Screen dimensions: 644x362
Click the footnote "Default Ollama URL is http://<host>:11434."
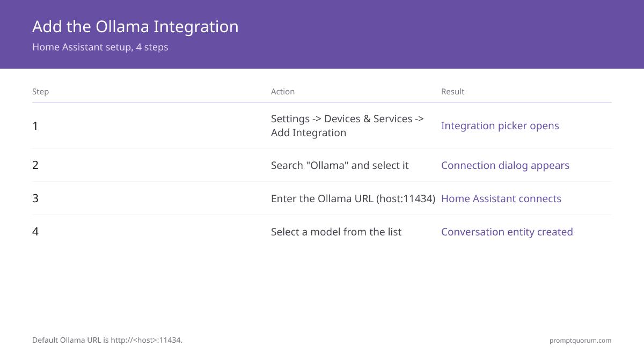click(x=107, y=340)
